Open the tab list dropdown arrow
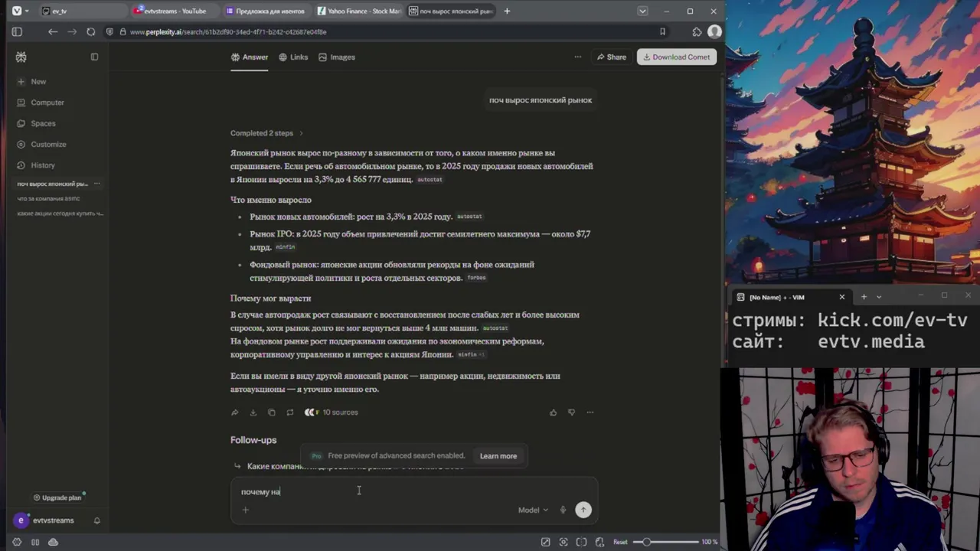The width and height of the screenshot is (980, 551). 642,11
